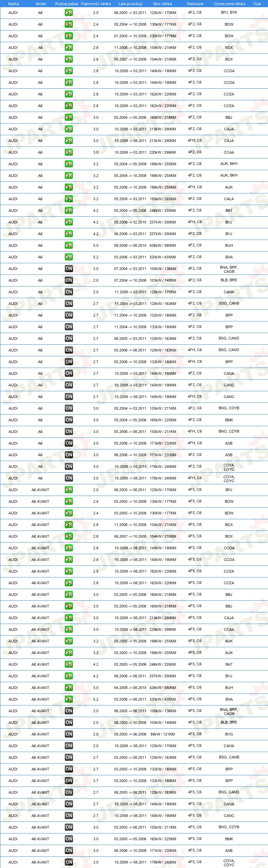
Task: Click diesel ON icon in A6 sedan BMK row
Action: click(69, 420)
